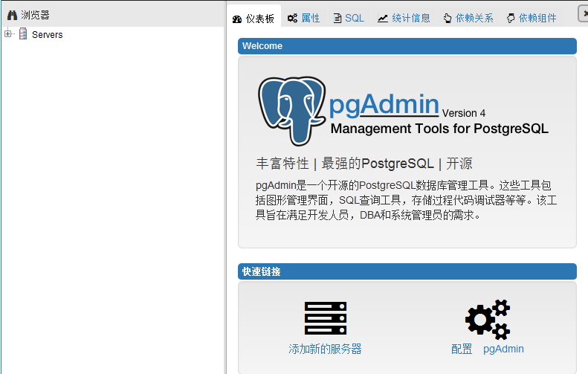Screen dimensions: 588x374
Task: Open the 仪表板 dashboard tab
Action: (254, 18)
